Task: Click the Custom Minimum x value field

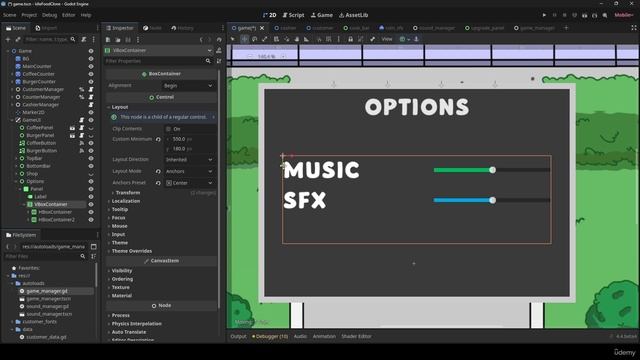Action: [x=190, y=139]
